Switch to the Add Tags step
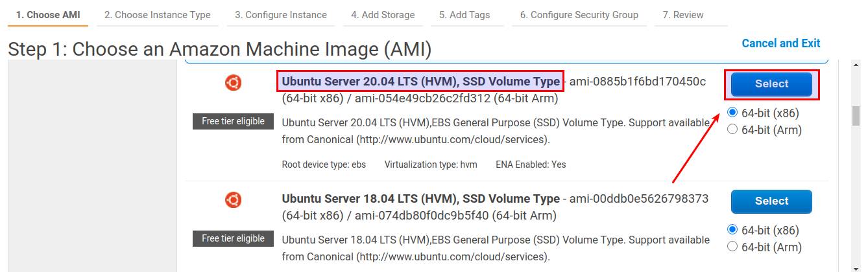 tap(464, 15)
